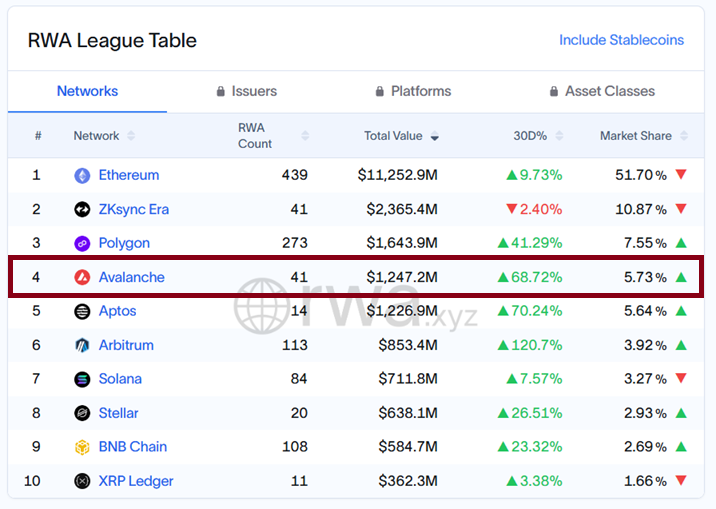Click the 26.51% thirty-day change value
This screenshot has width=716, height=509.
(537, 413)
